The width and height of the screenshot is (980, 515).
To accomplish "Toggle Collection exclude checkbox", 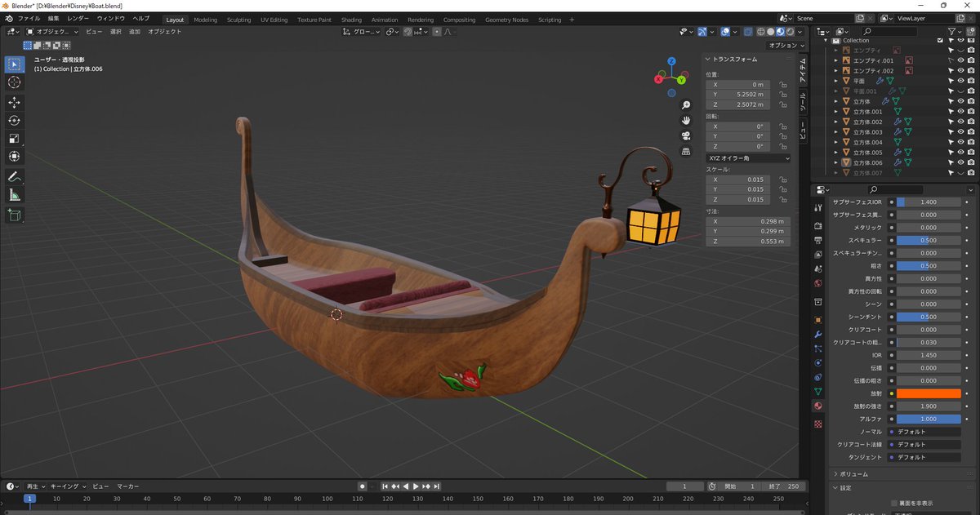I will click(941, 40).
